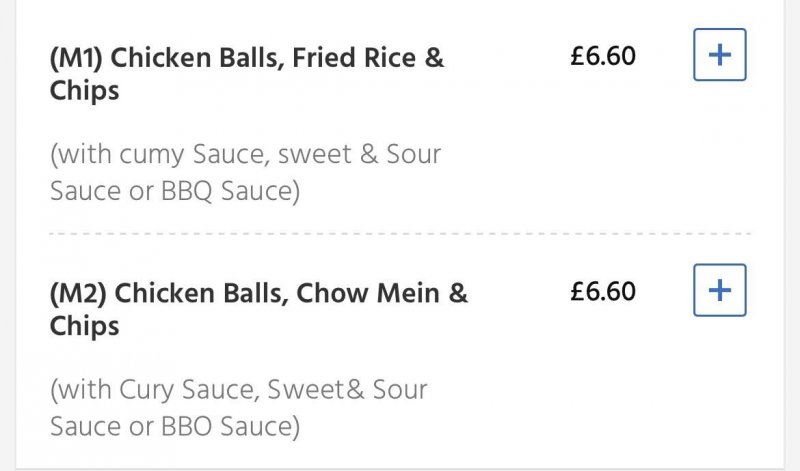This screenshot has width=800, height=471.
Task: Click the word "Chips" in the M2 title
Action: point(84,326)
